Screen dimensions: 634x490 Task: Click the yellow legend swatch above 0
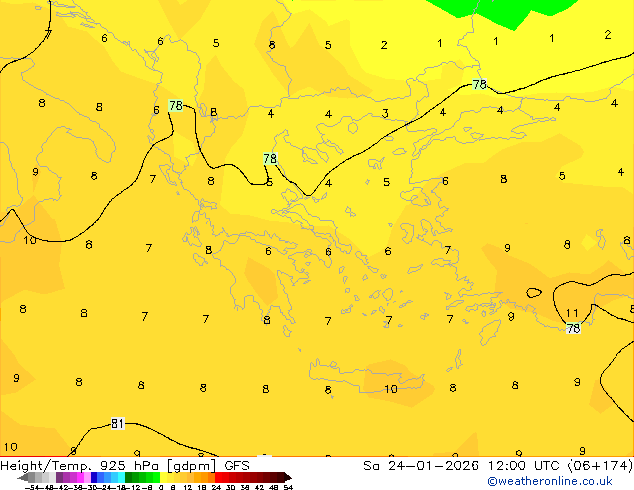pos(163,477)
